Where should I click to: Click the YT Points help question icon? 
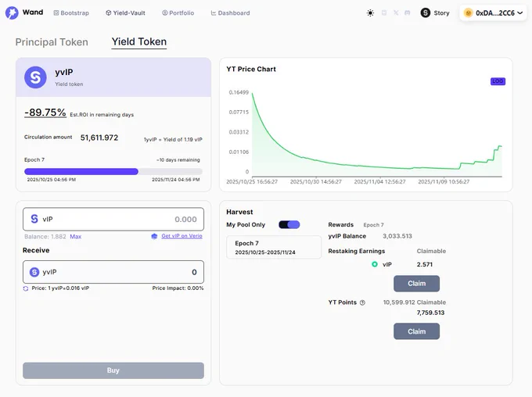(x=362, y=302)
